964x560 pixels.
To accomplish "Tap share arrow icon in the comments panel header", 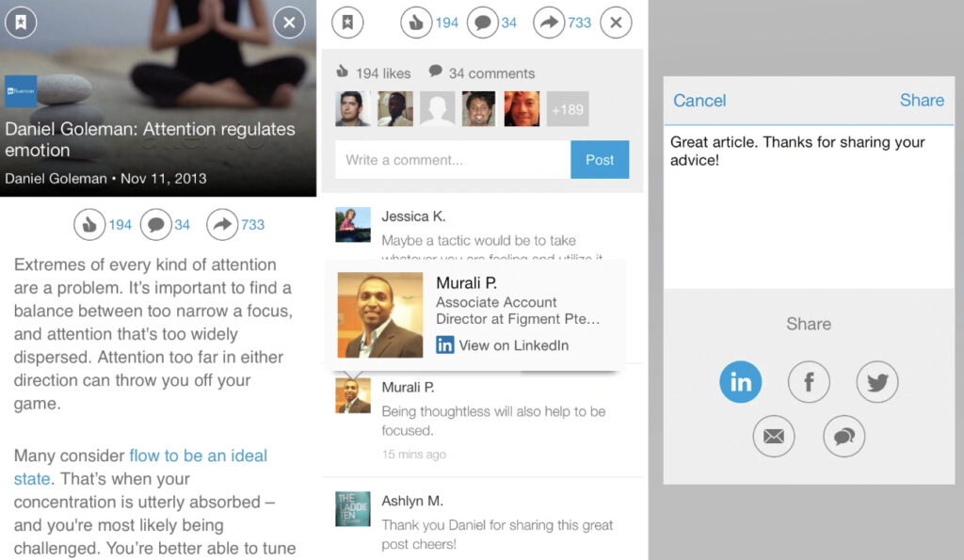I will 549,23.
